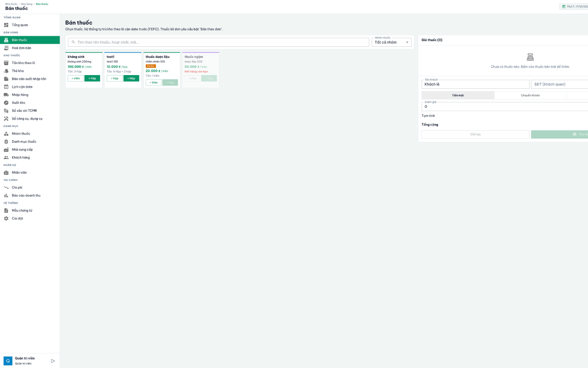Click the Nhân viên badge icon
The width and height of the screenshot is (588, 368).
tap(6, 173)
